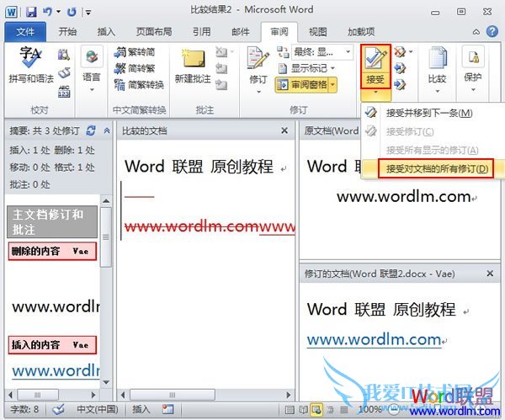Click the www.wordlm.com hyperlink in revised document
This screenshot has height=420, width=505.
[374, 339]
